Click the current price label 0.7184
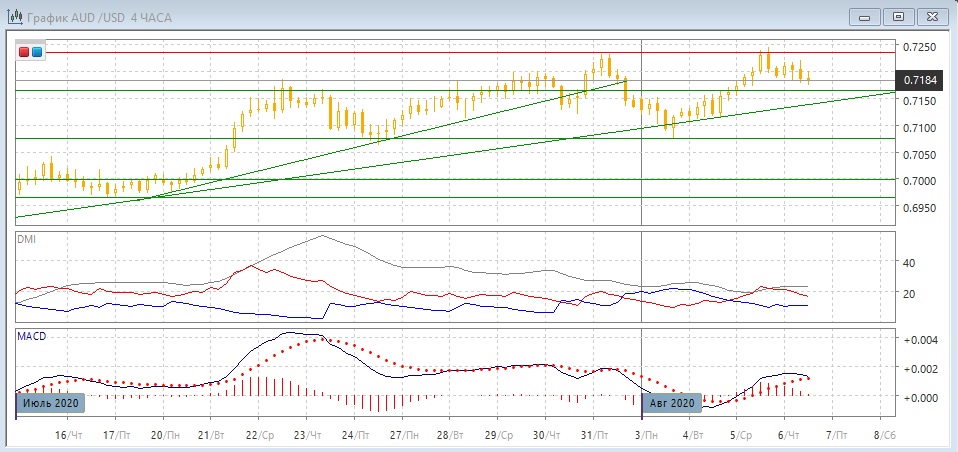Image resolution: width=958 pixels, height=452 pixels. (920, 79)
